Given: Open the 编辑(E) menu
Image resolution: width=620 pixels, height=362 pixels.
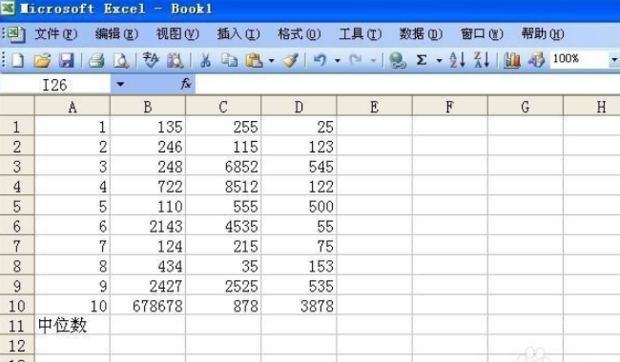Looking at the screenshot, I should click(x=117, y=34).
